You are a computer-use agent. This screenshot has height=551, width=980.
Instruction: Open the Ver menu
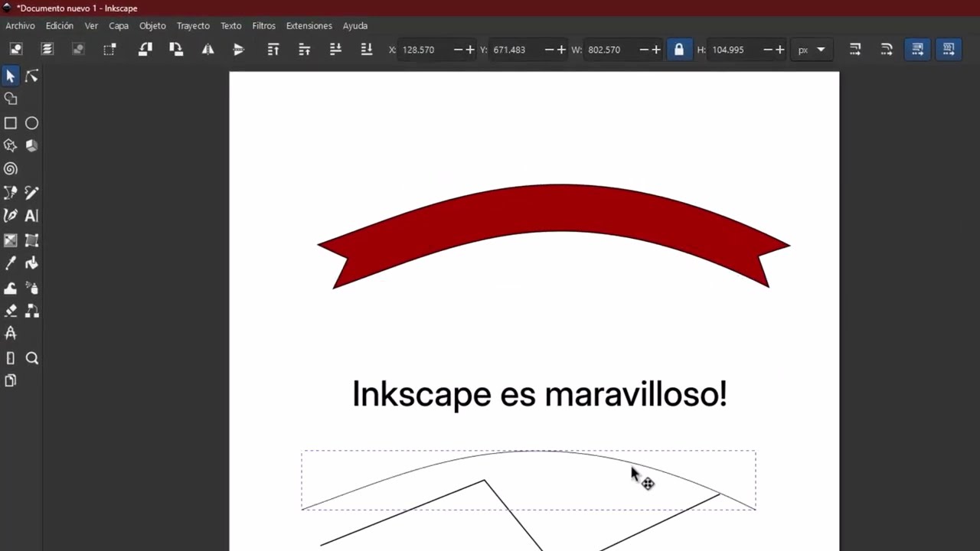click(x=91, y=26)
